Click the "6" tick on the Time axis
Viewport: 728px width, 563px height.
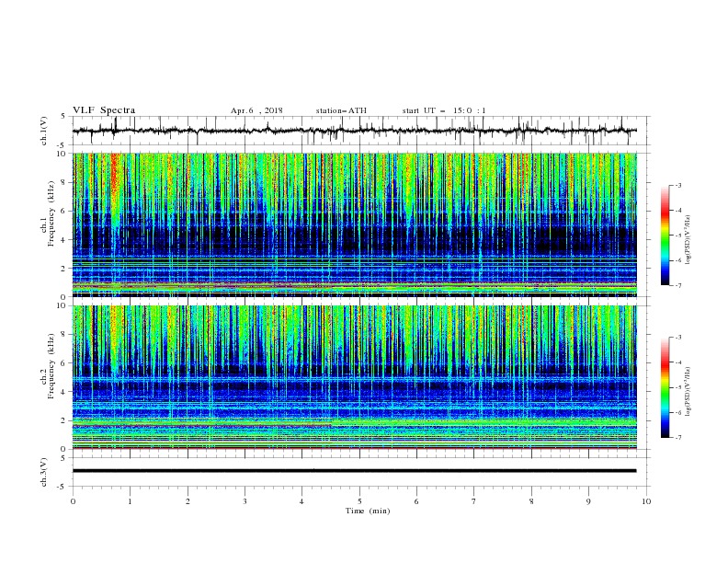click(x=417, y=501)
